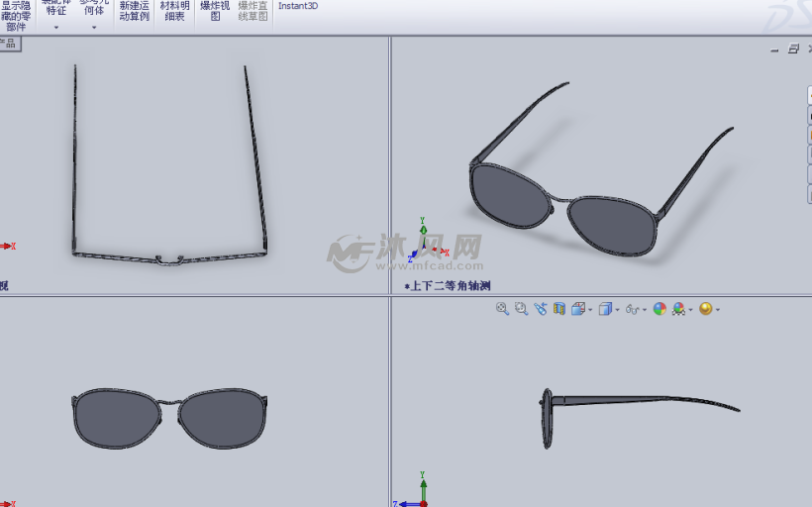Select the Zoom to Area tool

click(x=521, y=309)
